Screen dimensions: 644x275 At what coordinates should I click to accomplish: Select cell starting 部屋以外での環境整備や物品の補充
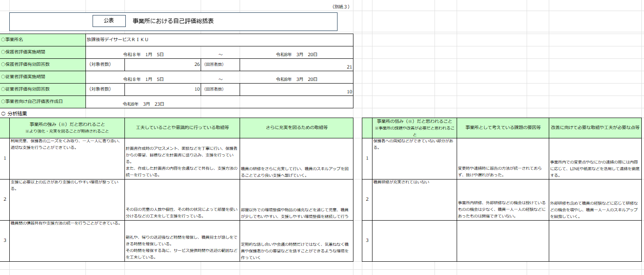(296, 199)
